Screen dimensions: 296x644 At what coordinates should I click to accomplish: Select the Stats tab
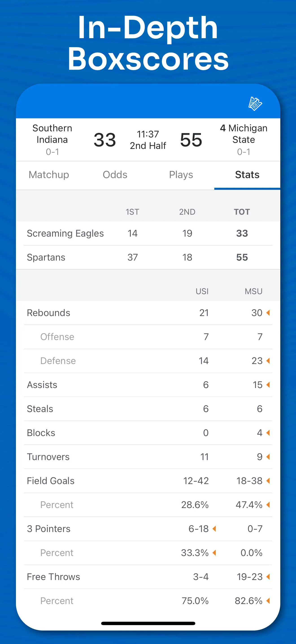point(247,175)
